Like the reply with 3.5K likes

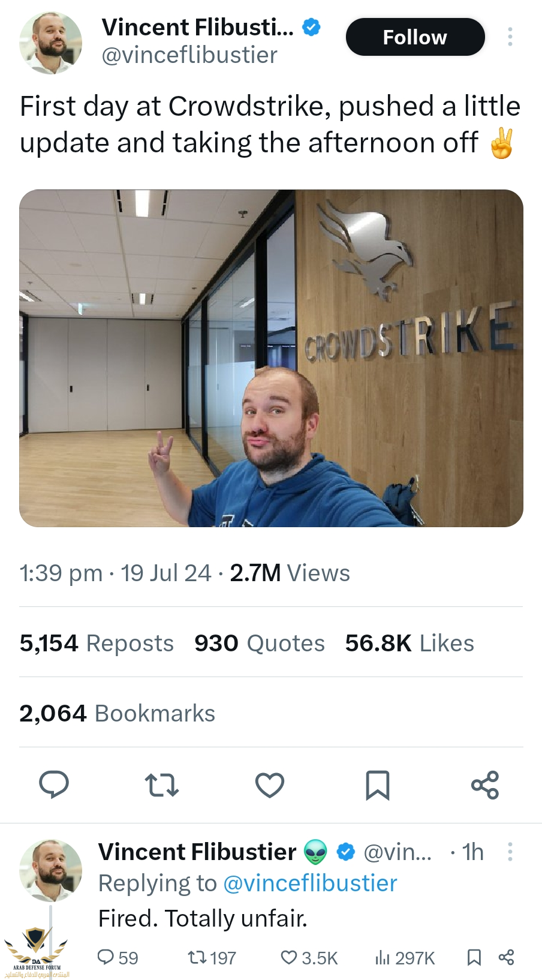309,957
